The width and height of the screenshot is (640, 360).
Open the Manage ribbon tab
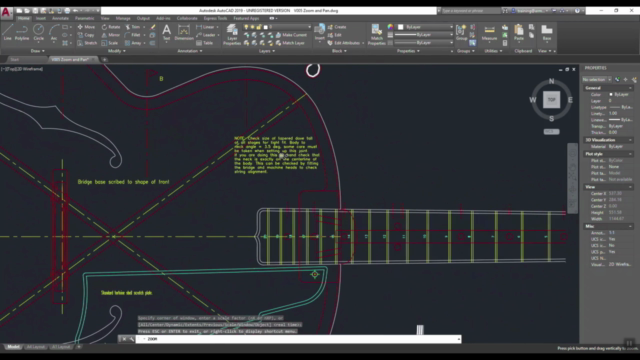click(123, 18)
